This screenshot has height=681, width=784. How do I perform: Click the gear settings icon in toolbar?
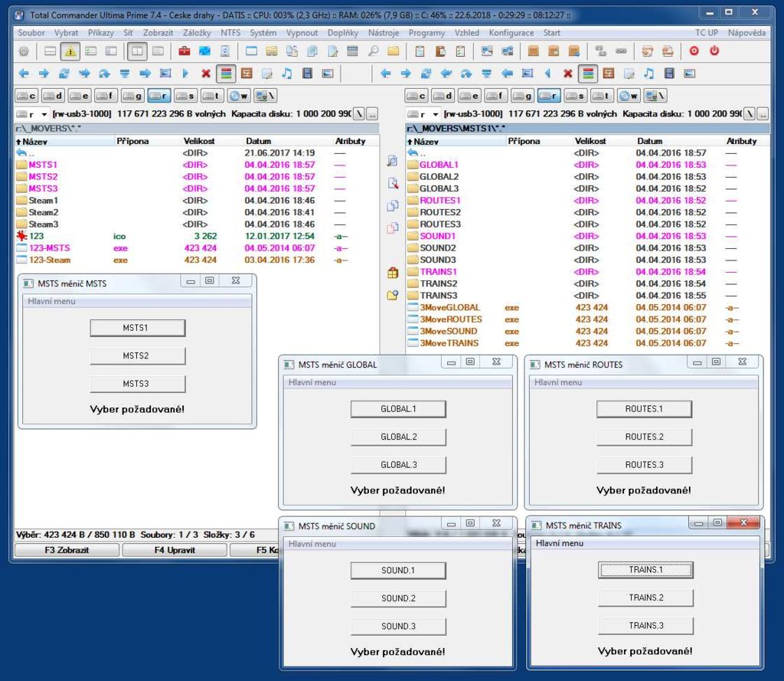pyautogui.click(x=24, y=51)
